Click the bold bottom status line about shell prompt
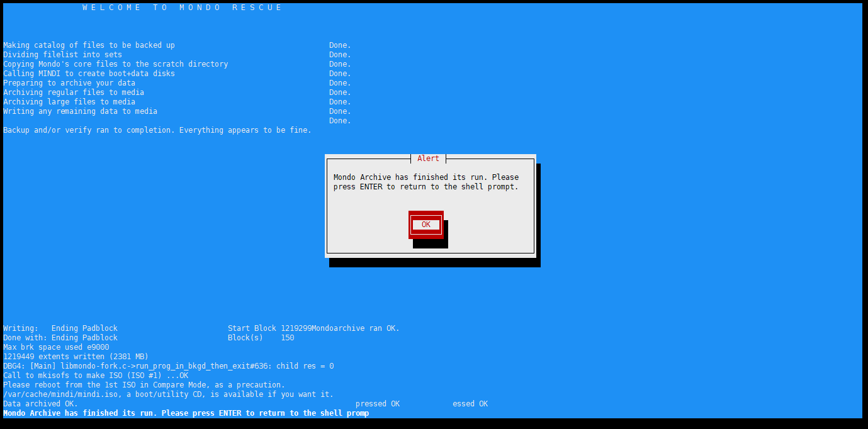Screen dimensions: 868x429 coord(186,413)
